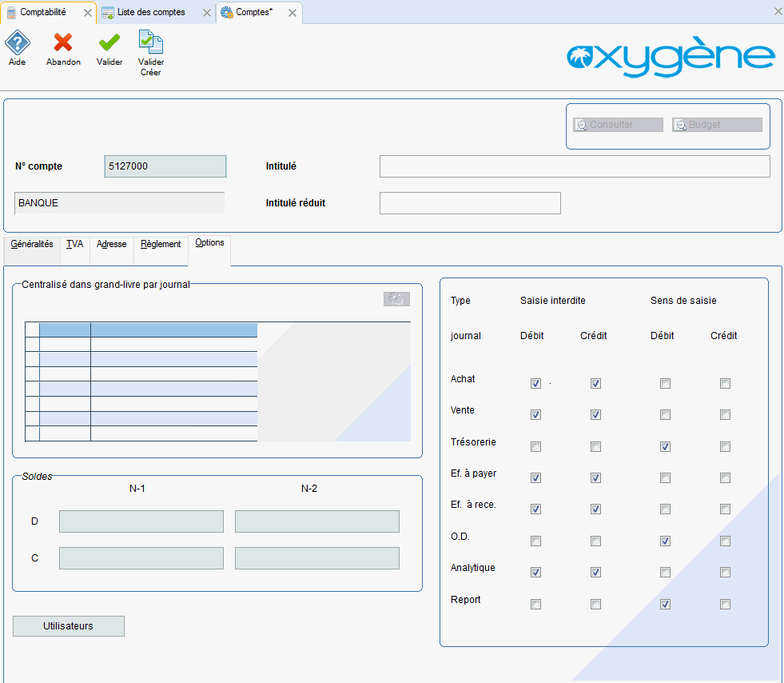Uncheck Ef. à rece. saisie interdite Débit
The image size is (784, 683).
click(535, 509)
